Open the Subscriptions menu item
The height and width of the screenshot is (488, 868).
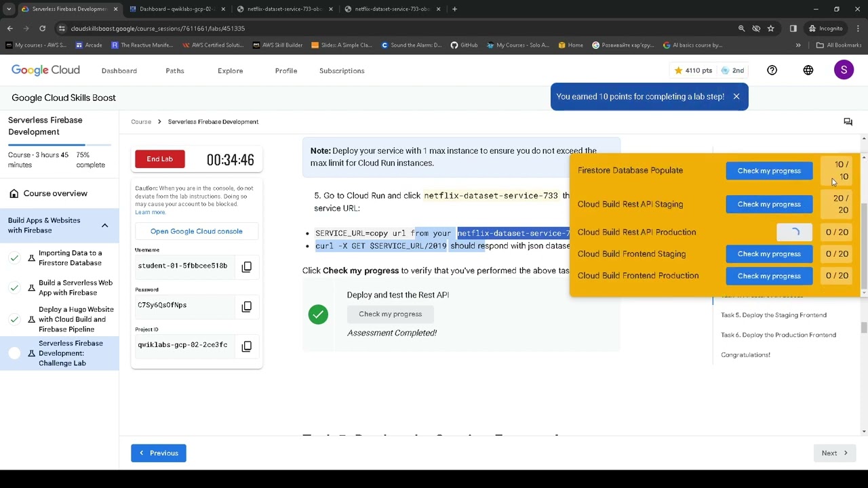342,70
